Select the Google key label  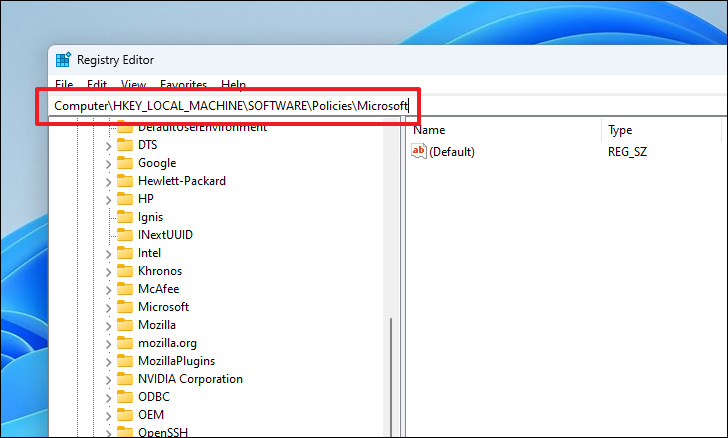coord(157,163)
